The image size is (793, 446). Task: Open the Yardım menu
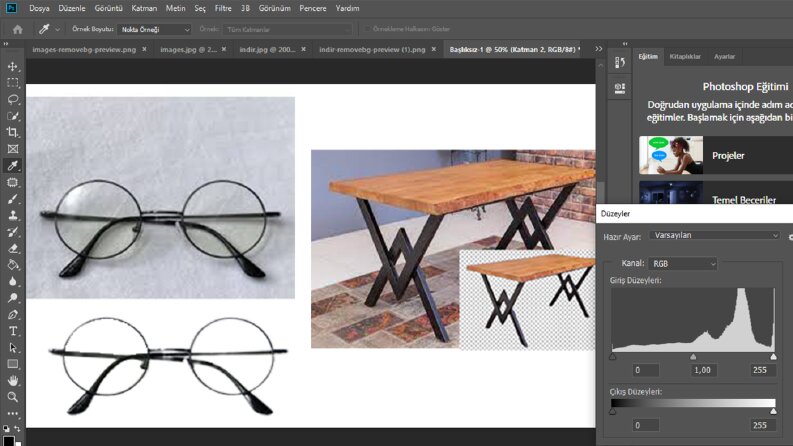tap(347, 9)
